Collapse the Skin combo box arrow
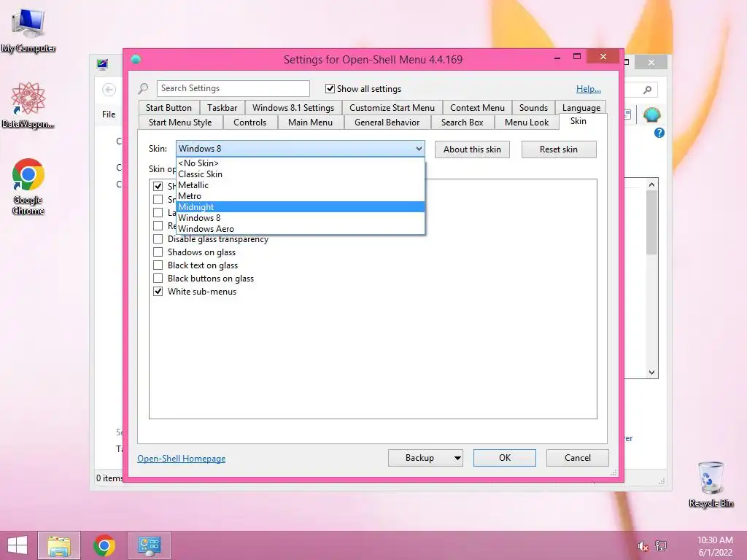This screenshot has width=747, height=560. [418, 149]
